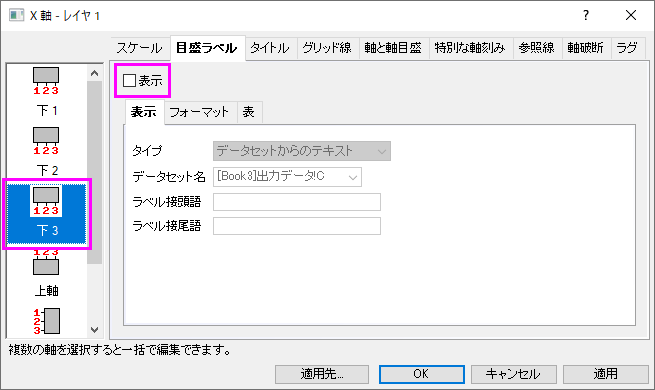This screenshot has height=390, width=655.
Task: Open the フォーマット sub-tab
Action: coord(200,112)
